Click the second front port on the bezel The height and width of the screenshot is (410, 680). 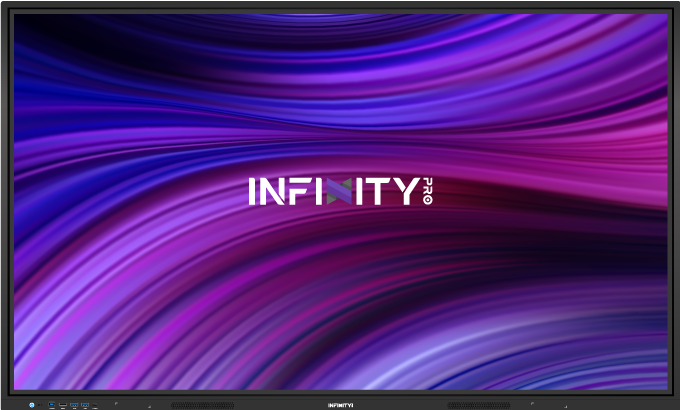click(63, 405)
